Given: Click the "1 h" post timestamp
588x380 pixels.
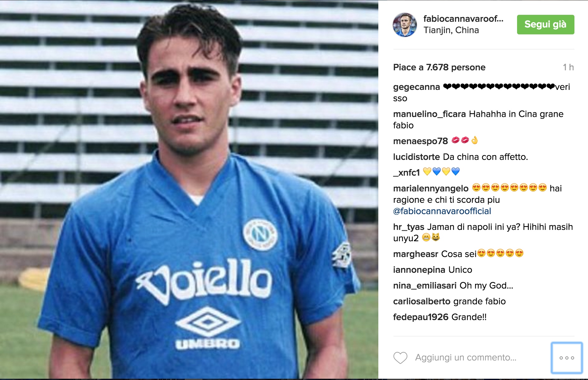Looking at the screenshot, I should click(568, 67).
